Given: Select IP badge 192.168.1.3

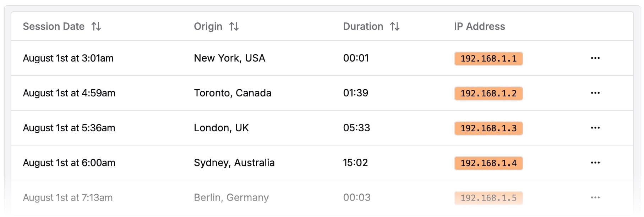Looking at the screenshot, I should click(x=489, y=128).
